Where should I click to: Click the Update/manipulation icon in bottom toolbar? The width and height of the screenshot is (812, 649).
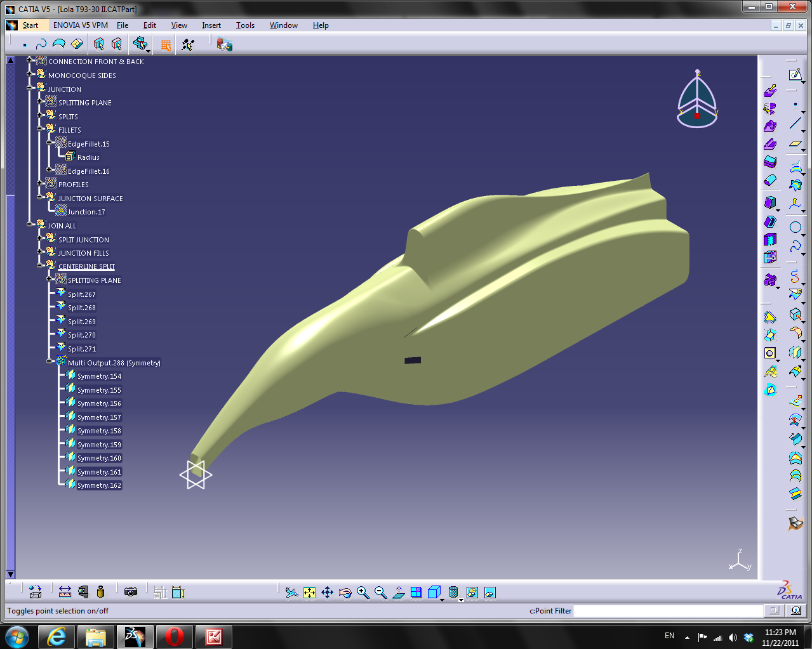[35, 592]
